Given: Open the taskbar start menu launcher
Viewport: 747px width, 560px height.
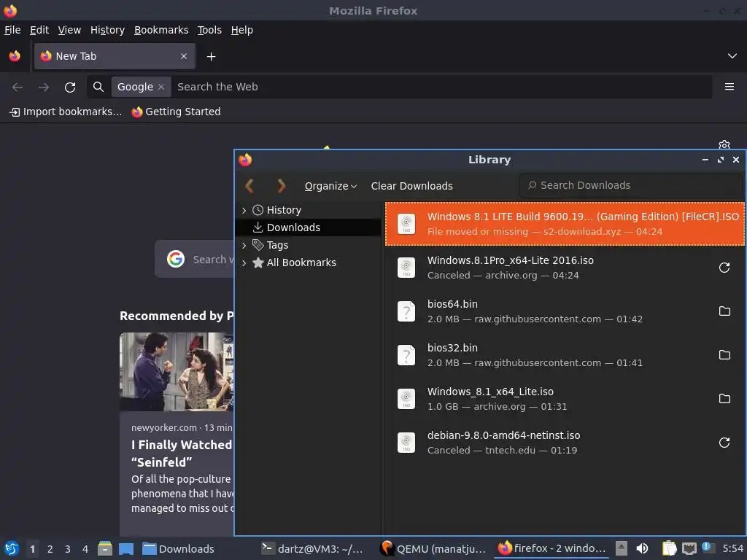Looking at the screenshot, I should click(x=12, y=548).
